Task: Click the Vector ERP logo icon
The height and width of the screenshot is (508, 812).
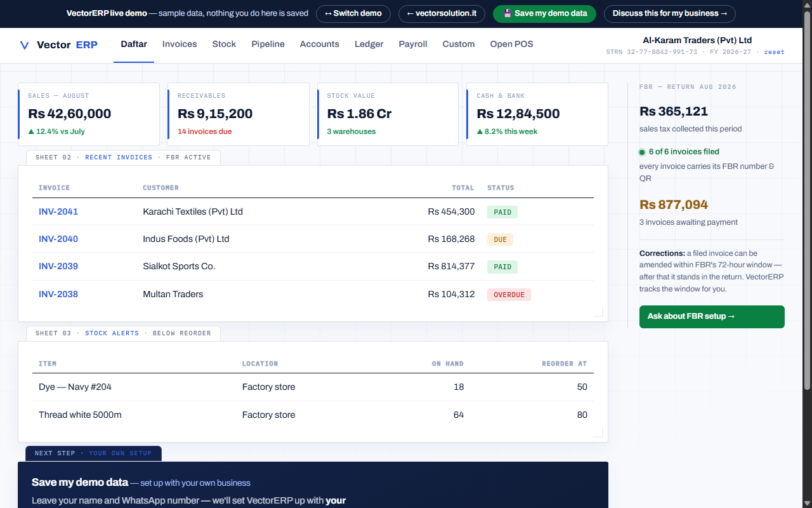Action: 25,45
